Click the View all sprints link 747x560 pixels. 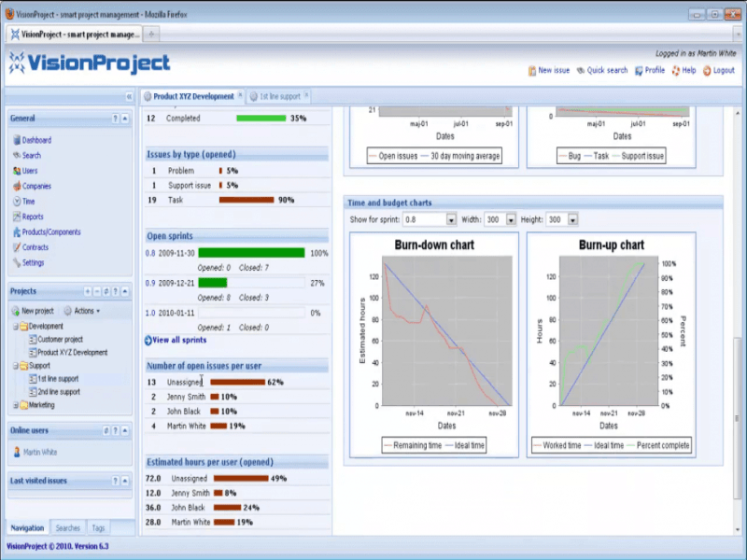(x=179, y=340)
